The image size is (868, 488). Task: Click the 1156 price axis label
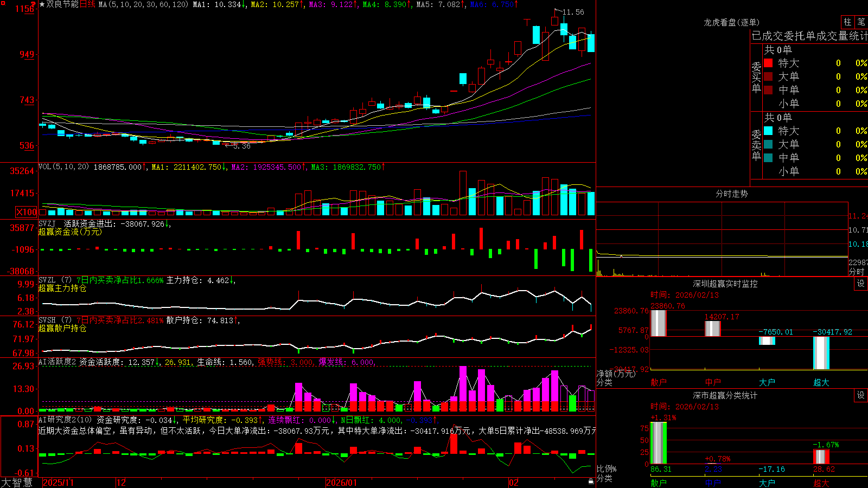25,9
